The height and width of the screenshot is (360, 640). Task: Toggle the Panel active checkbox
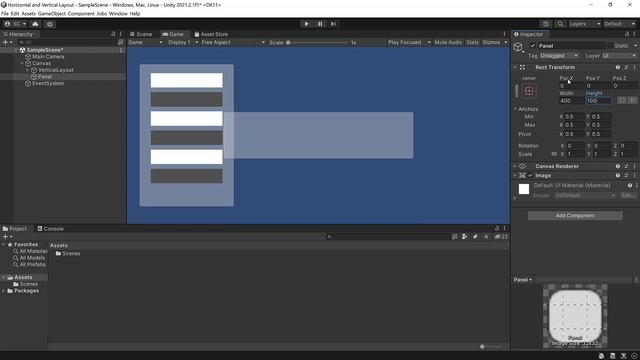point(532,46)
